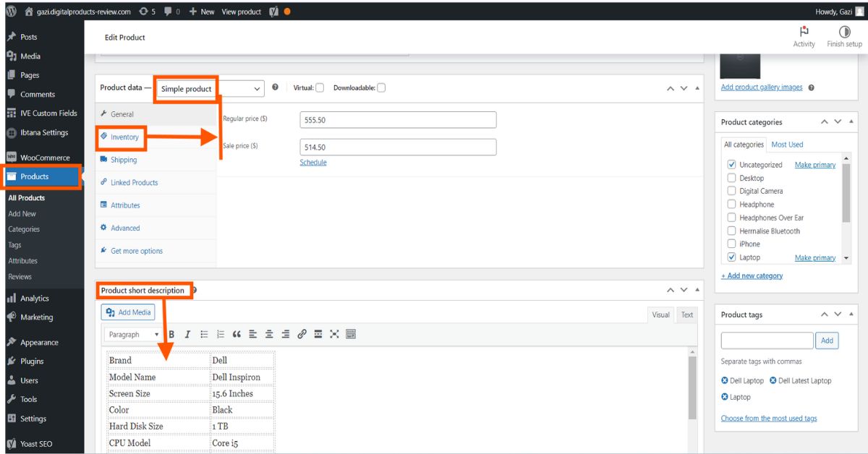The image size is (868, 454).
Task: Uncheck the Uncategorized category
Action: pos(731,165)
